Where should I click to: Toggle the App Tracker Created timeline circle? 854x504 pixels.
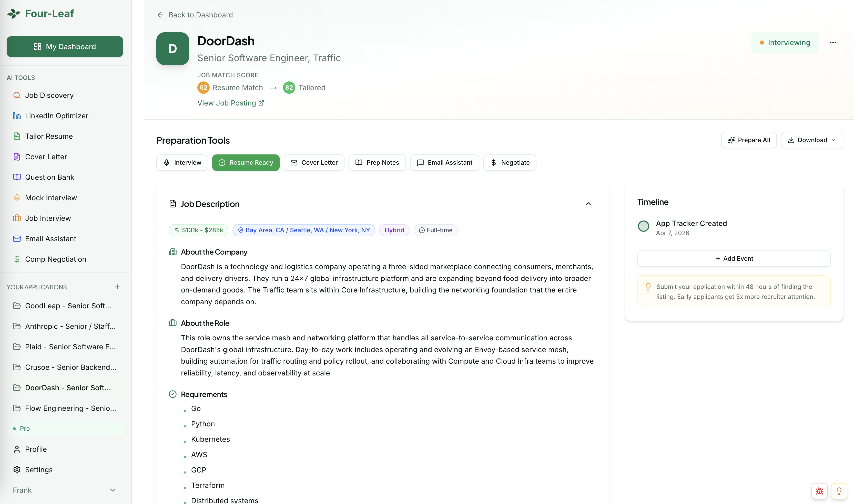[x=643, y=226]
